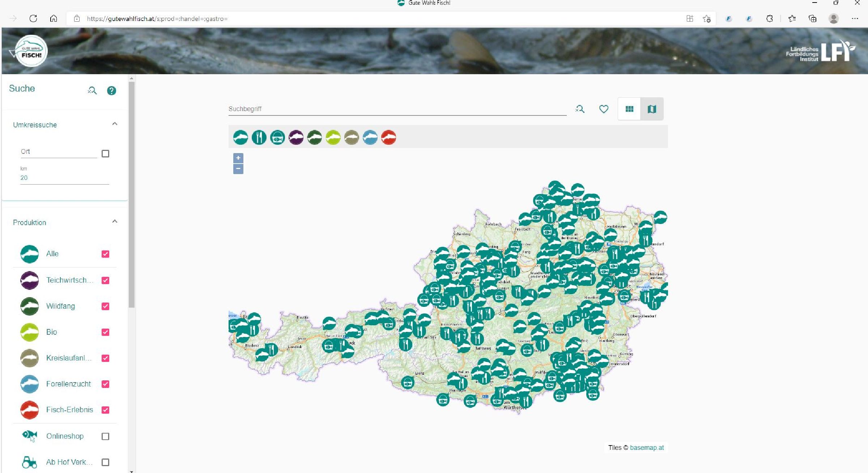
Task: Open favorites with the heart icon
Action: point(604,109)
